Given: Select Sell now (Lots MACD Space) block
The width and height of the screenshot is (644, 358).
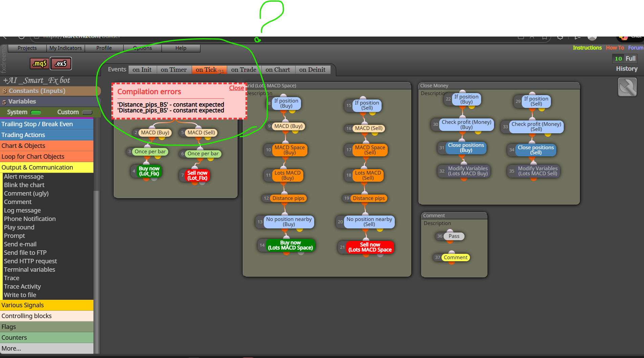Looking at the screenshot, I should (370, 247).
